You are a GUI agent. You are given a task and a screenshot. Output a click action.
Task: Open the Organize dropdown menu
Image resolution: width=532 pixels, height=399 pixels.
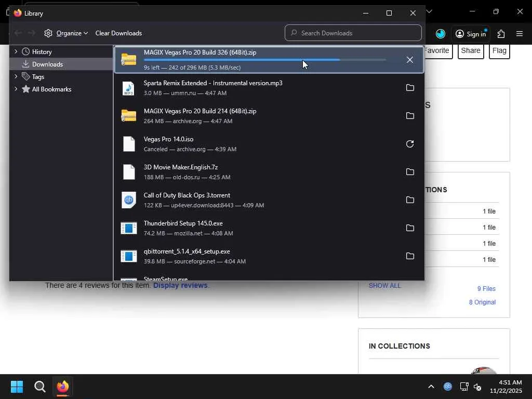72,33
